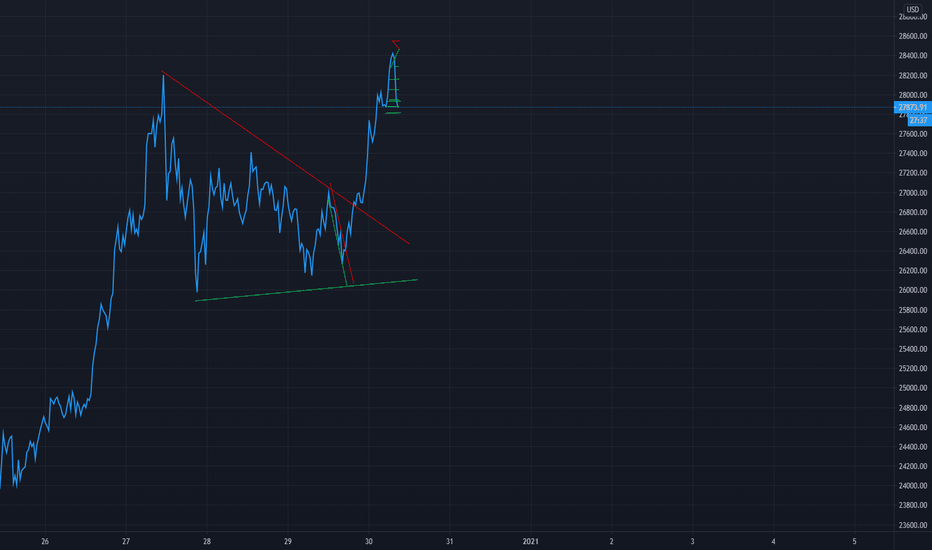
Task: Click the 25400.00 price axis label
Action: tap(912, 349)
